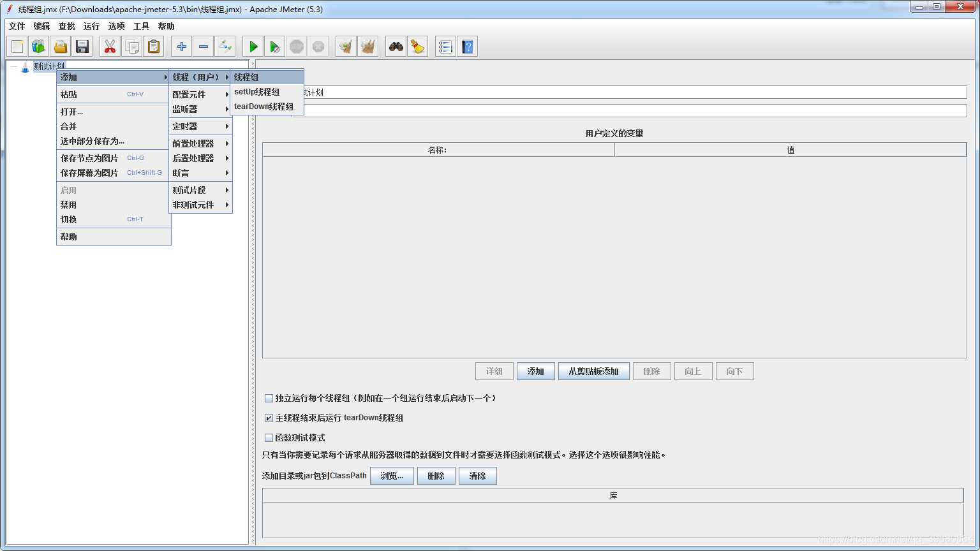
Task: Expand 定时器 submenu
Action: click(200, 126)
